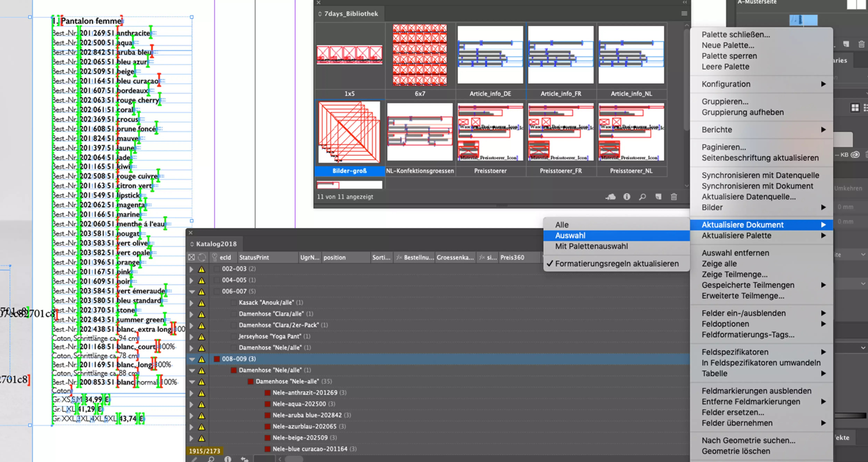Image resolution: width=868 pixels, height=462 pixels.
Task: Toggle the checkbox beside row 002-003
Action: click(x=217, y=269)
